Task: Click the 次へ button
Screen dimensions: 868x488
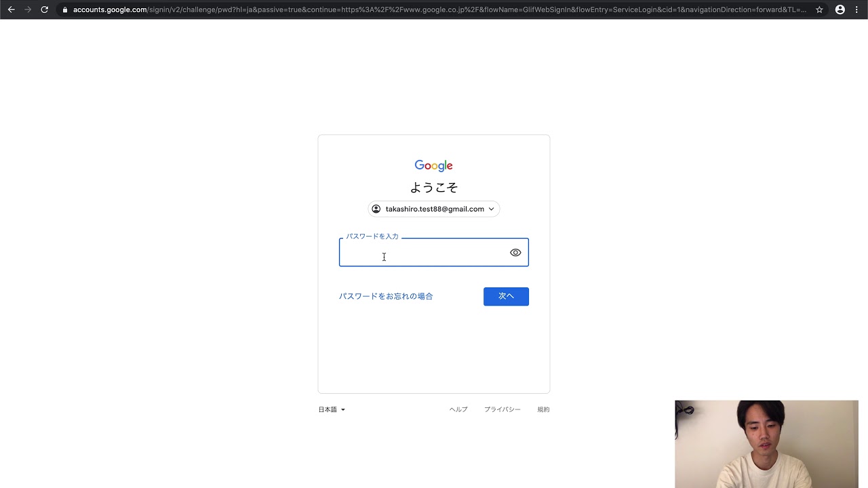Action: (x=506, y=296)
